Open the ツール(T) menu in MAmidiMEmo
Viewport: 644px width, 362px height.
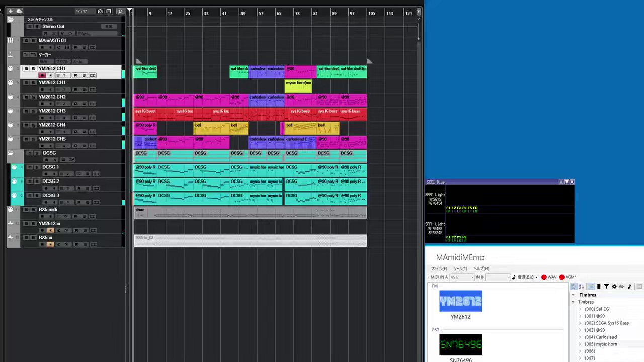pyautogui.click(x=460, y=268)
